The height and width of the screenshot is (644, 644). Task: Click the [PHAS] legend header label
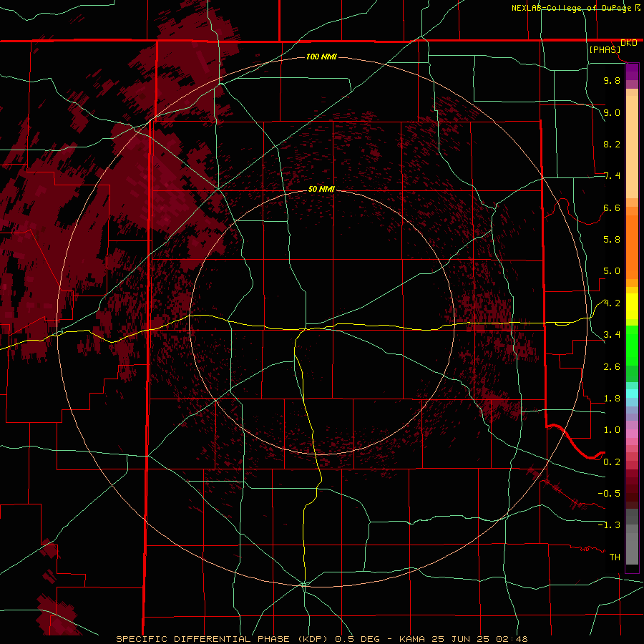pos(605,49)
